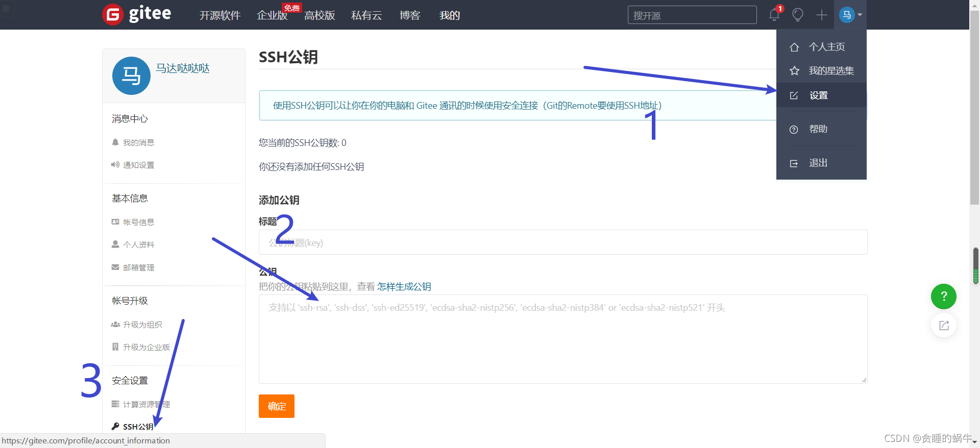Click the 免费 badge on 企业版
This screenshot has height=448, width=980.
point(292,8)
